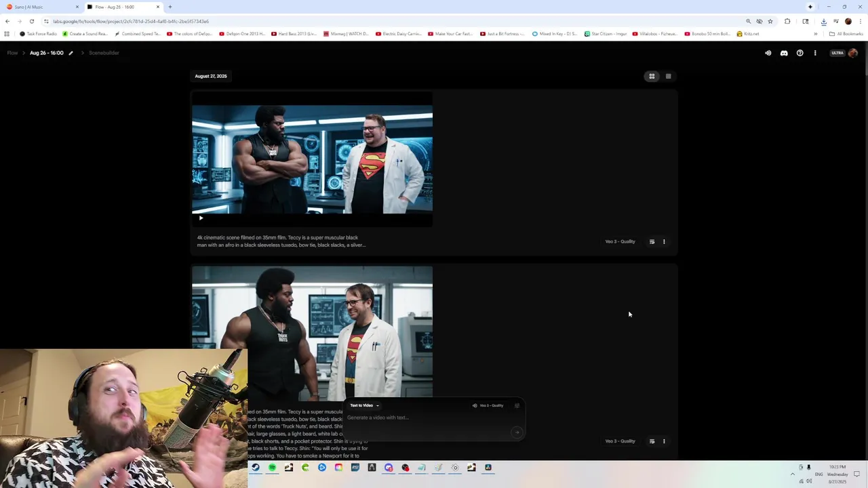
Task: Open the All Bookmarks folder
Action: tap(846, 34)
